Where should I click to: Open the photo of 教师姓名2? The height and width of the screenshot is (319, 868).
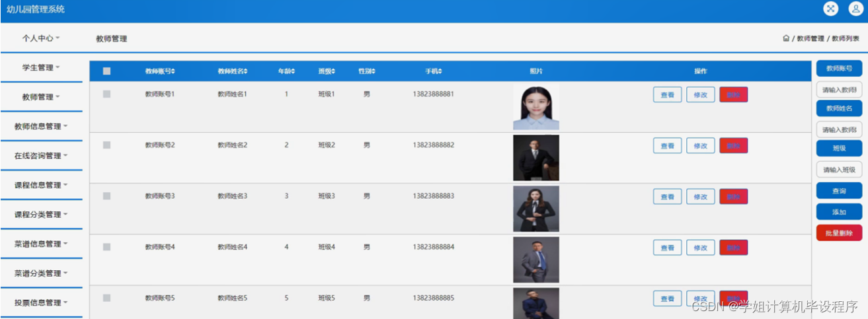[536, 158]
